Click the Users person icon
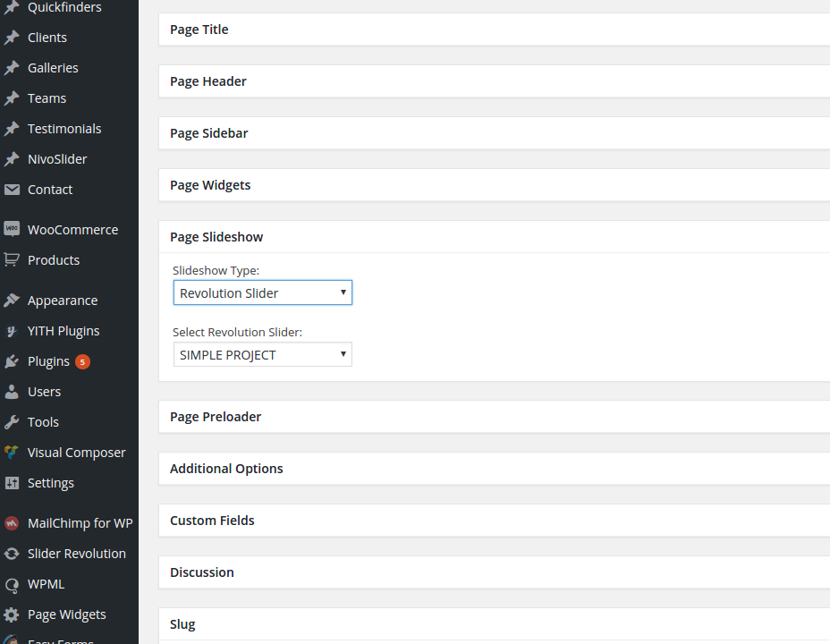Screen dimensions: 830x644 [x=12, y=392]
